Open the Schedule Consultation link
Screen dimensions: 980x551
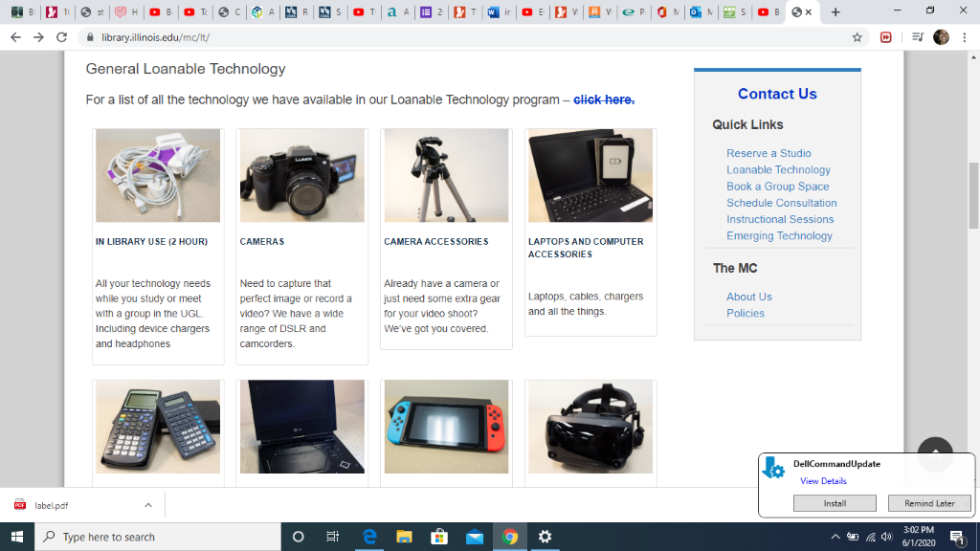coord(781,203)
